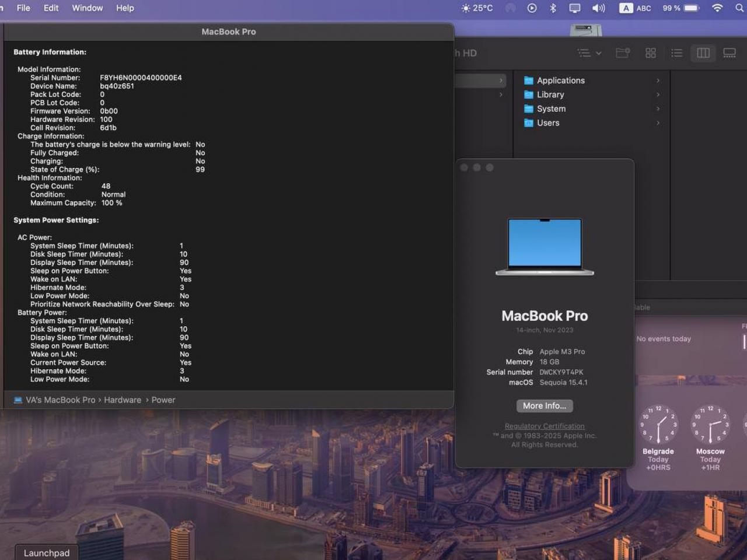Click the System Power Settings heading
The image size is (747, 560).
click(56, 220)
